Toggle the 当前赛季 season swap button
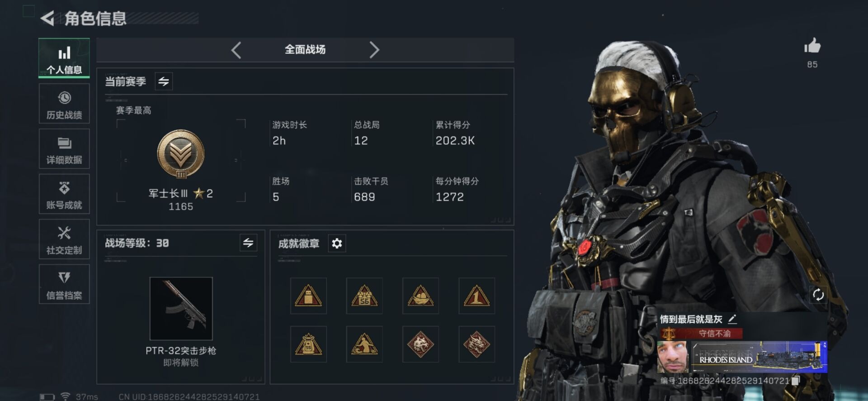 click(x=164, y=81)
